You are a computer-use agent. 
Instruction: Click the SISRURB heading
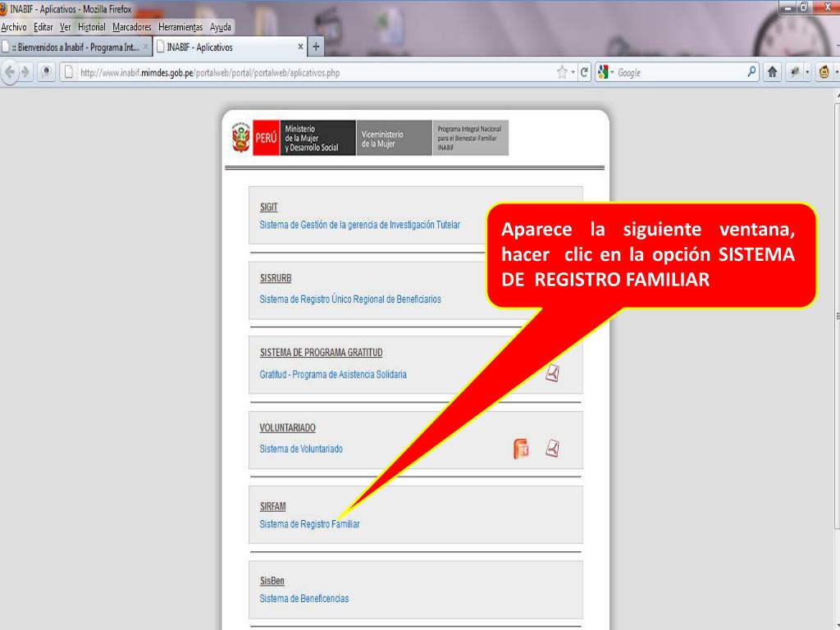click(276, 278)
